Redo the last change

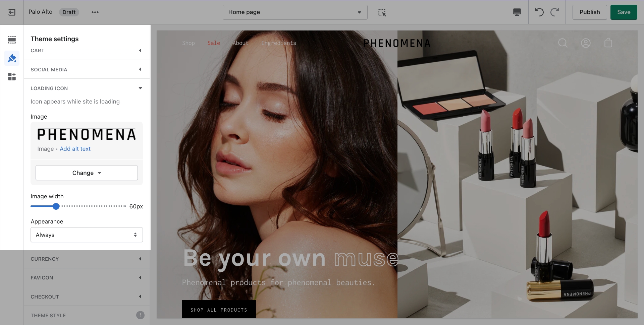(554, 12)
